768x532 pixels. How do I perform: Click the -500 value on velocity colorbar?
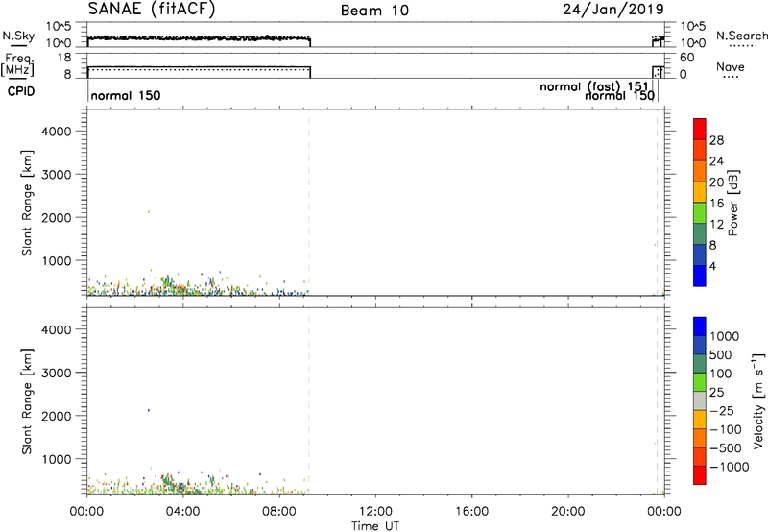pos(726,447)
